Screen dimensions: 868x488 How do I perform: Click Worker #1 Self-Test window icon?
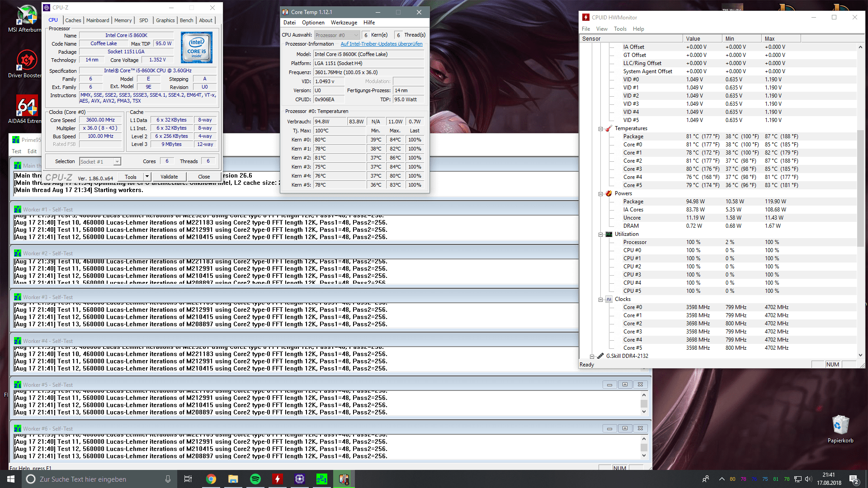click(x=18, y=209)
